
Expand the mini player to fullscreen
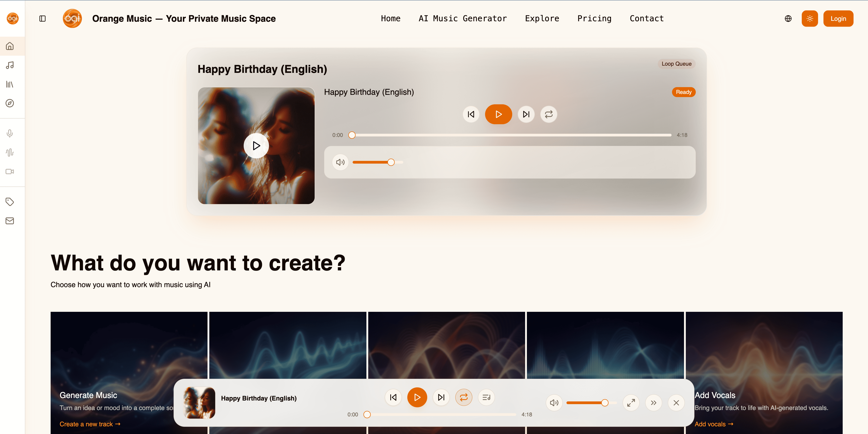[631, 402]
